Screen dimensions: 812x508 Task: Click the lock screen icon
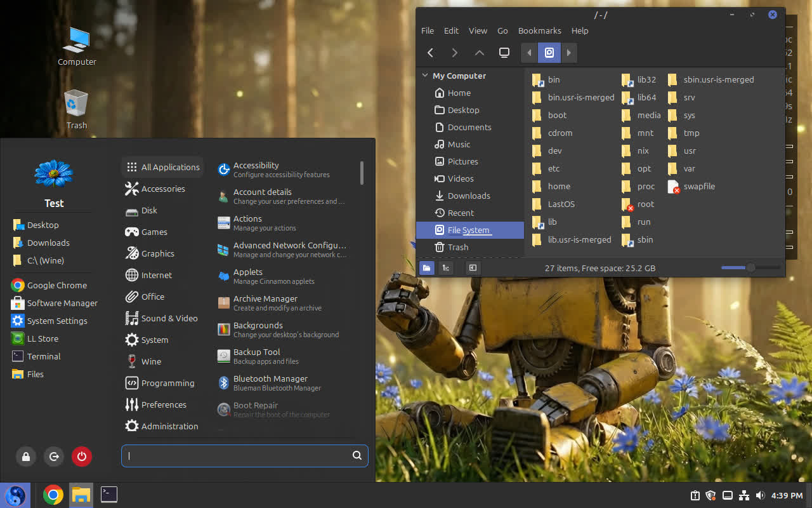26,456
